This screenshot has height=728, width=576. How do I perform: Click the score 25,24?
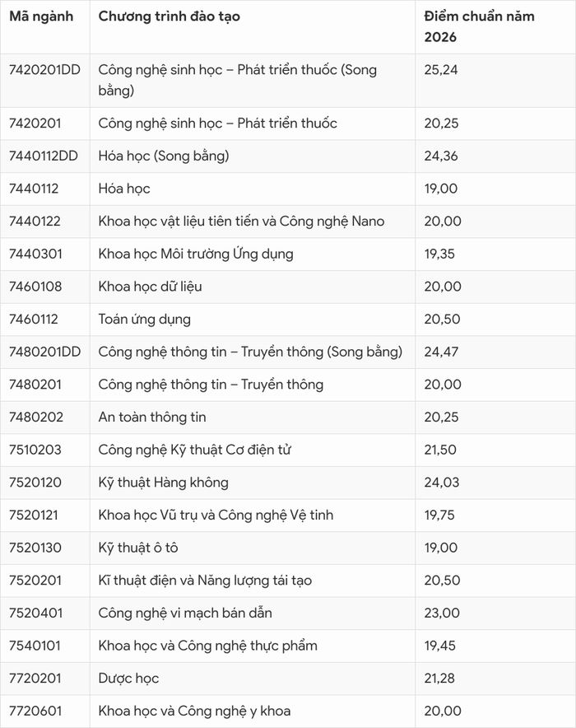[440, 70]
